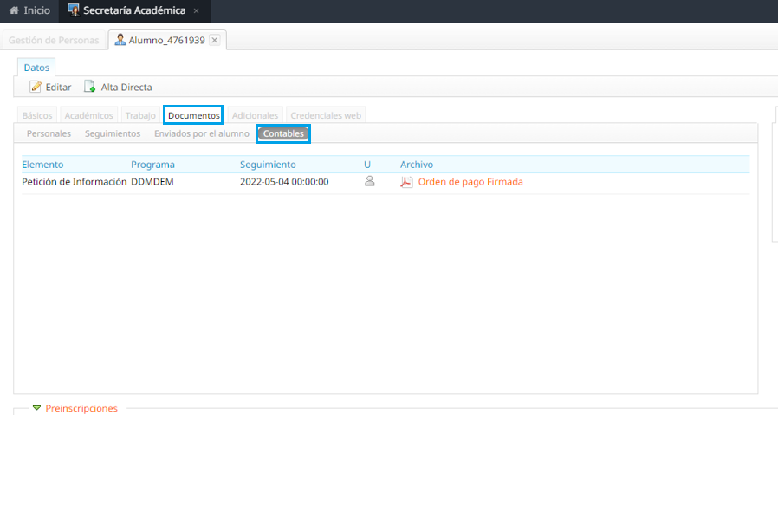The image size is (778, 532).
Task: Switch to the Básicos tab
Action: coord(37,115)
